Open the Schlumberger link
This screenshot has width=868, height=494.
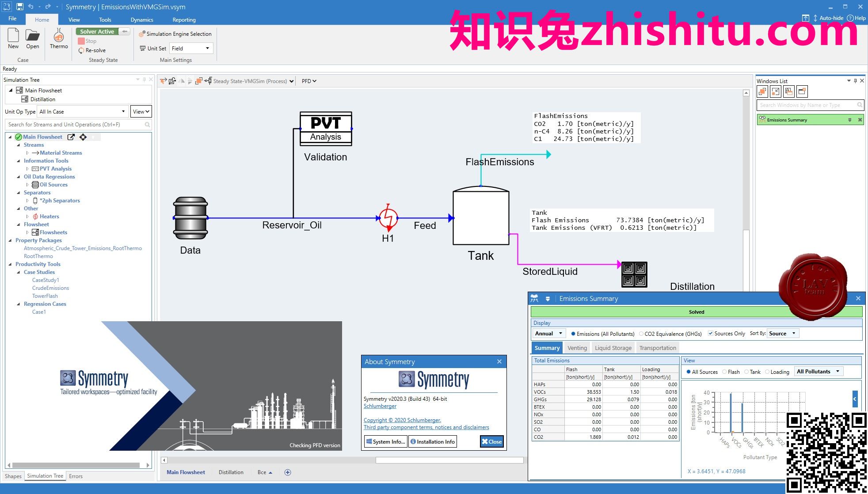click(x=380, y=406)
